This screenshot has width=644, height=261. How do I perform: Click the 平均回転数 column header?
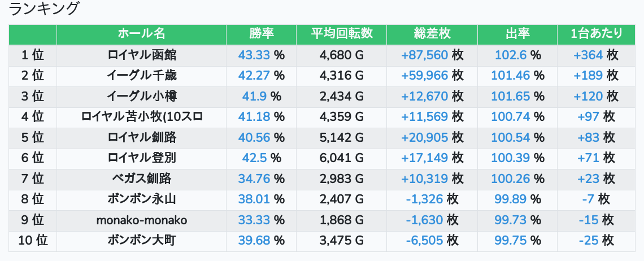(341, 34)
